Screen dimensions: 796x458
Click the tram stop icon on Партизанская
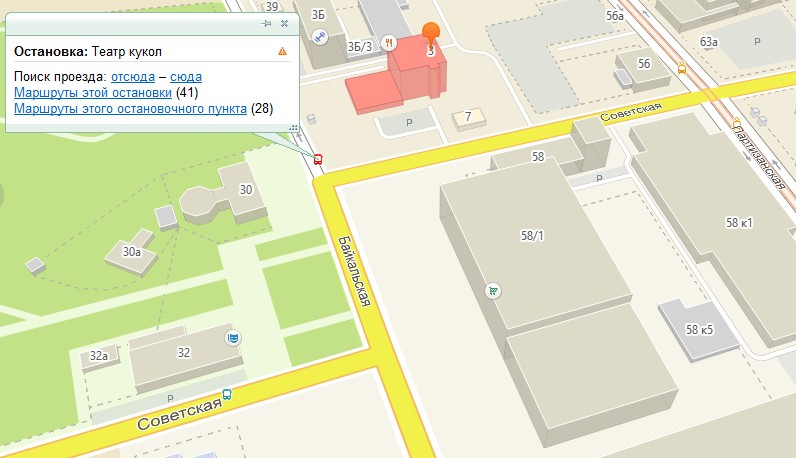pos(737,122)
